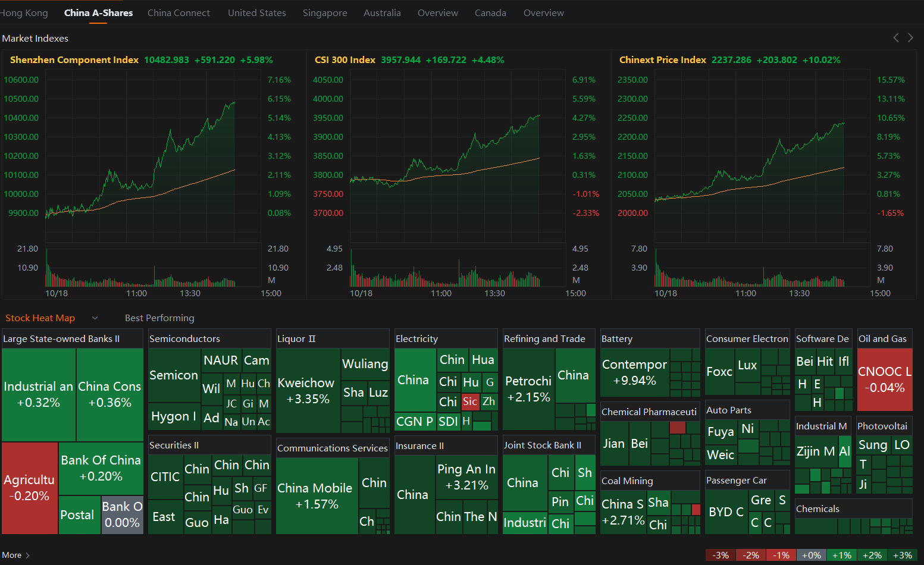Select the CNOOC red heat map tile
The image size is (924, 565).
885,379
